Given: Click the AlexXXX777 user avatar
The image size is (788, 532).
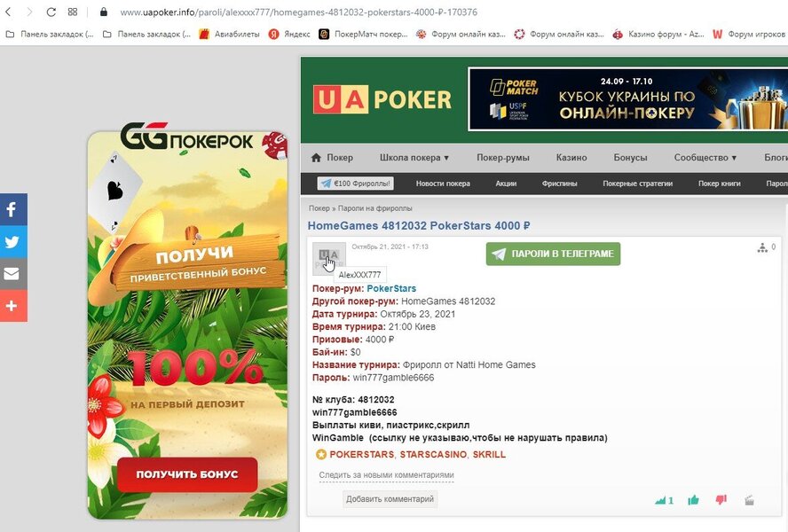Looking at the screenshot, I should point(329,259).
